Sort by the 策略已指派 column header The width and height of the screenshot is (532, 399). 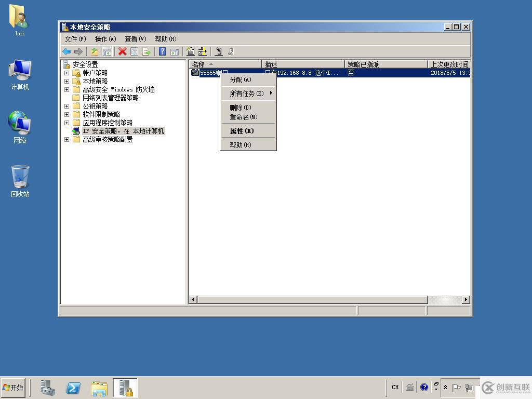(384, 64)
